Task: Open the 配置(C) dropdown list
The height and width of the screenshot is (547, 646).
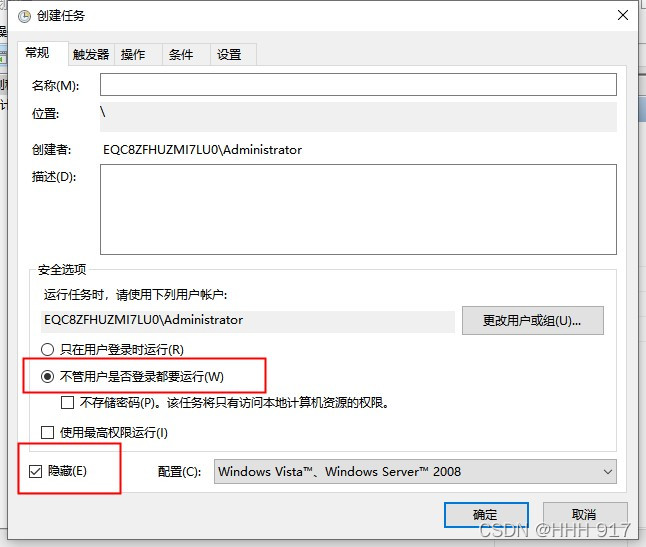Action: click(x=415, y=472)
